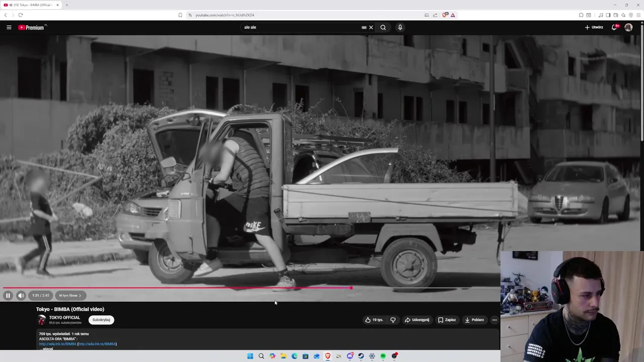Open Windows taskbar search
Screen dimensions: 644x362
point(261,356)
